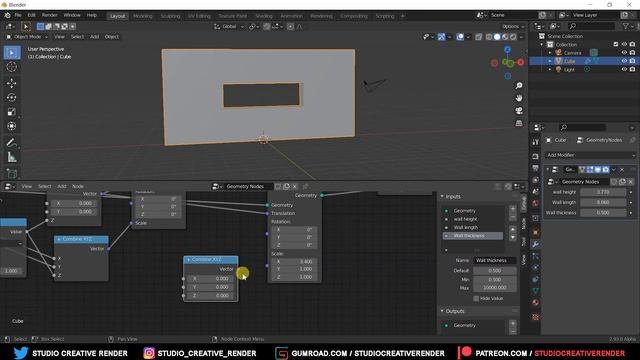The image size is (640, 360).
Task: Select the Rotate tool
Action: 12,97
